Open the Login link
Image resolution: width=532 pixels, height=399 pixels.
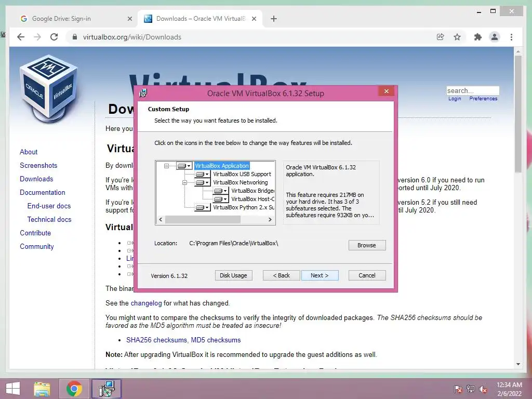[455, 99]
